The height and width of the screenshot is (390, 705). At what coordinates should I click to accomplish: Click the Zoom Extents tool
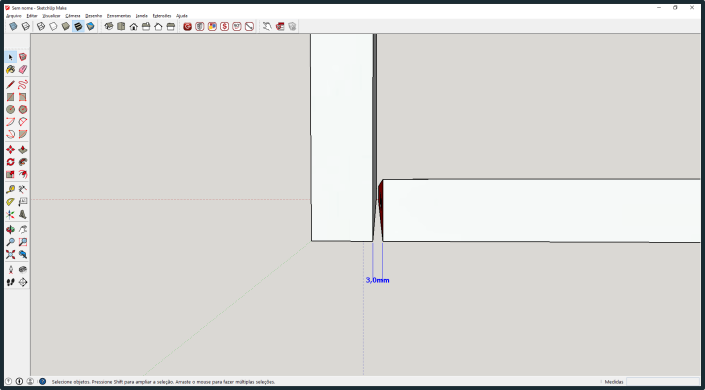[10, 255]
